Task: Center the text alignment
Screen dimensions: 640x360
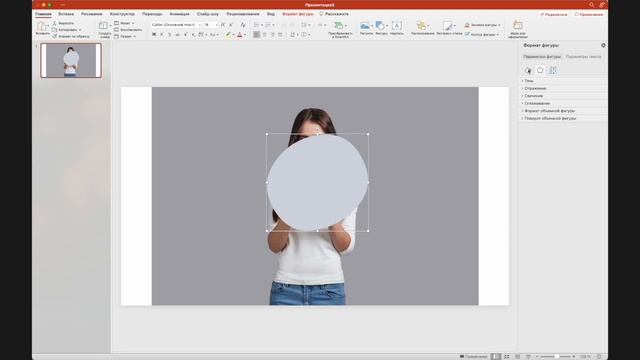Action: pyautogui.click(x=264, y=35)
